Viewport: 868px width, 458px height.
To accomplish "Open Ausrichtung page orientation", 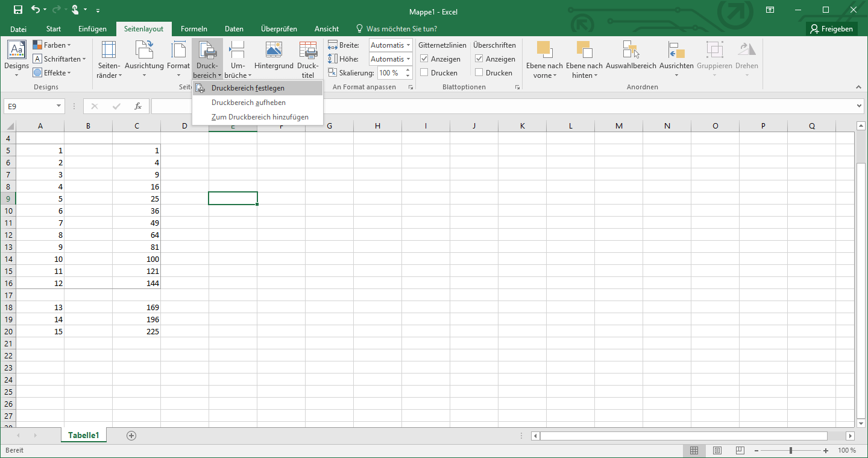I will click(x=144, y=59).
